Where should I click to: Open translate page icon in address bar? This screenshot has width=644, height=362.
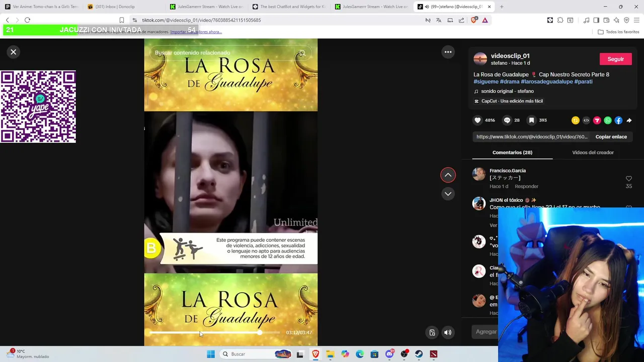[x=439, y=20]
